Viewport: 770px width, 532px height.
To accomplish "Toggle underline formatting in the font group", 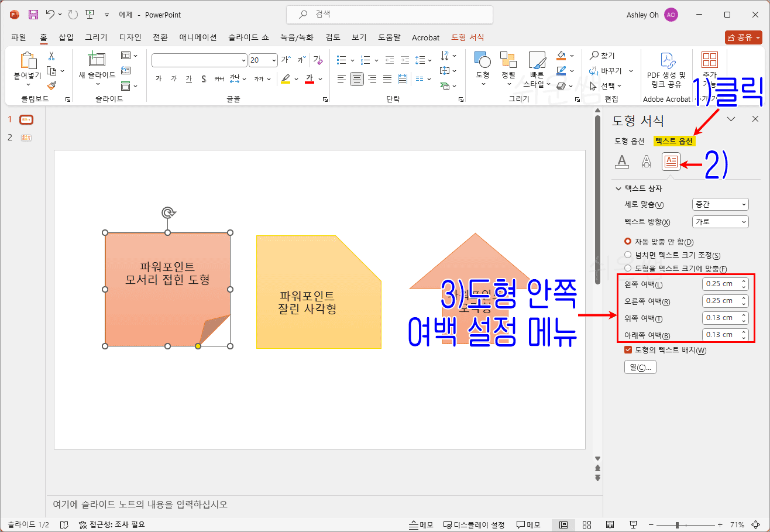I will (x=188, y=79).
